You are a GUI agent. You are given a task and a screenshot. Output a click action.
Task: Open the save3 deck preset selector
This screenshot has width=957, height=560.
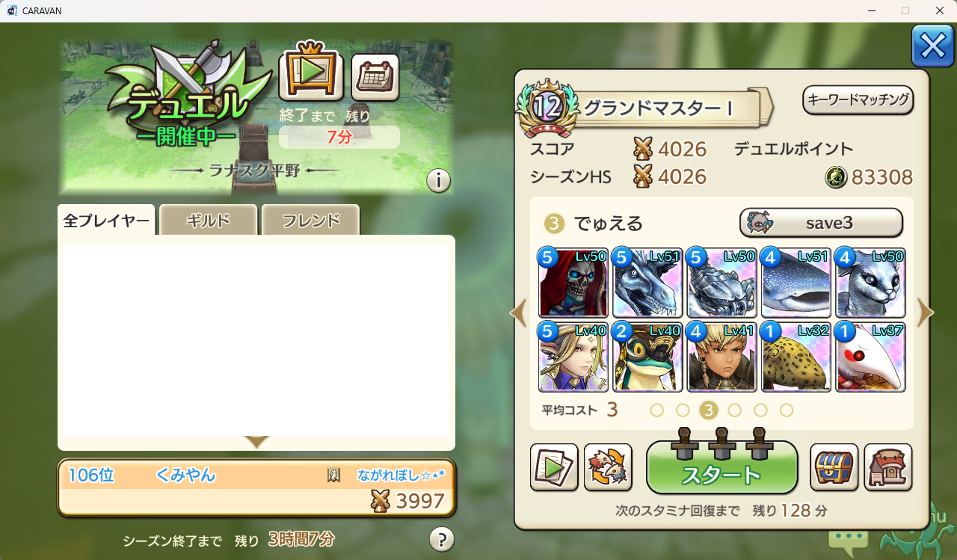821,223
